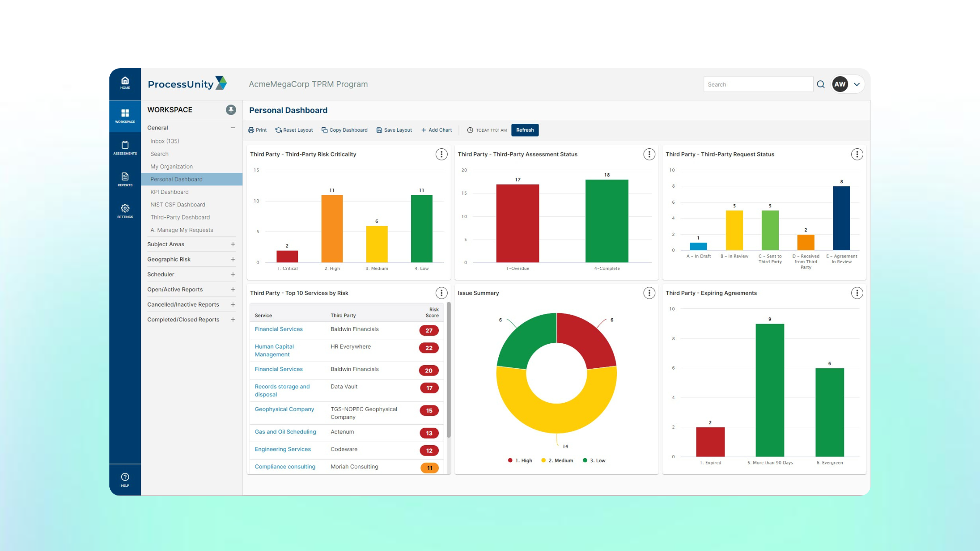Click the pin icon next to WORKSPACE
980x551 pixels.
pos(231,110)
